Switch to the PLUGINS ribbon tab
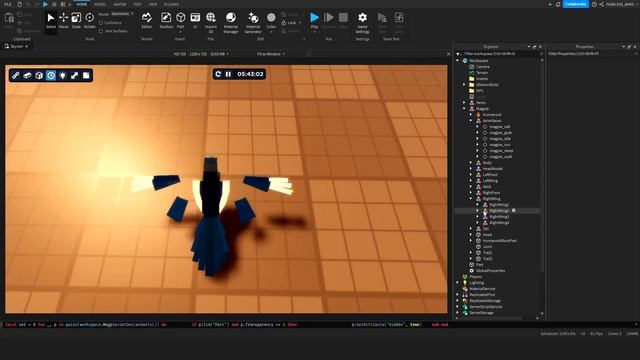The image size is (640, 360). 171,4
